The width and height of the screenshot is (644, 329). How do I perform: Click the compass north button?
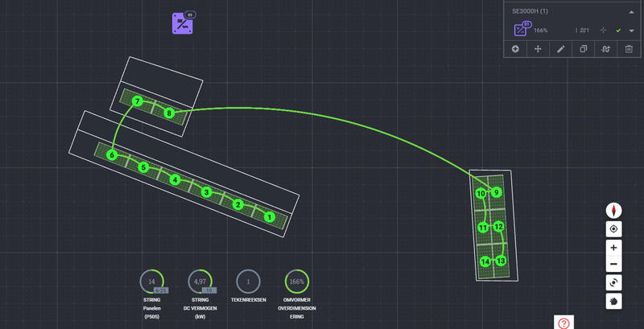[x=613, y=211]
